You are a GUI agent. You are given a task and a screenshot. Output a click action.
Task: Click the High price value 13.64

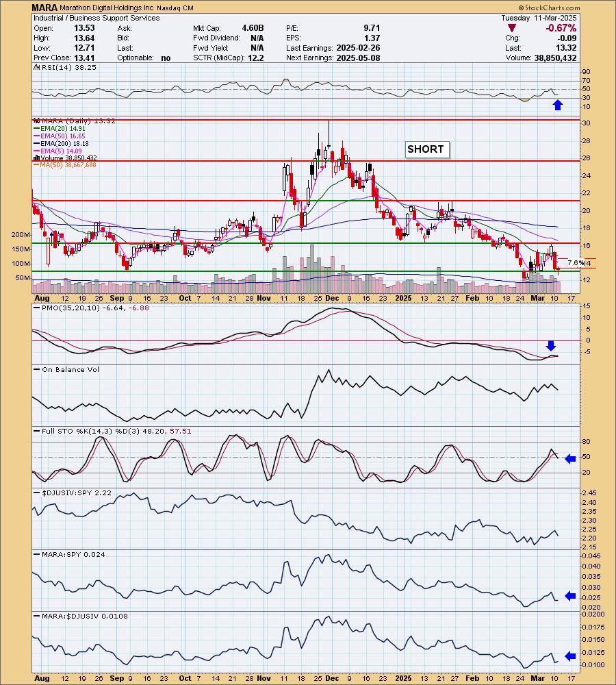84,38
